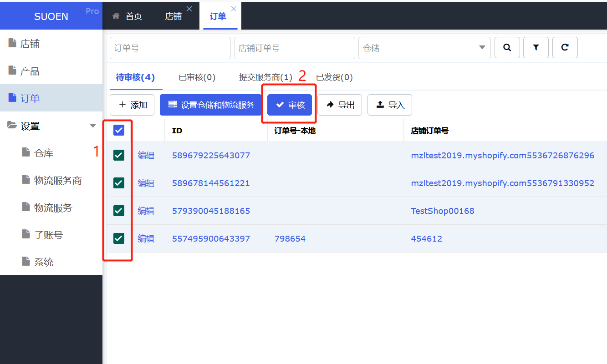Uncheck the checkbox for order 557495900643397

119,238
